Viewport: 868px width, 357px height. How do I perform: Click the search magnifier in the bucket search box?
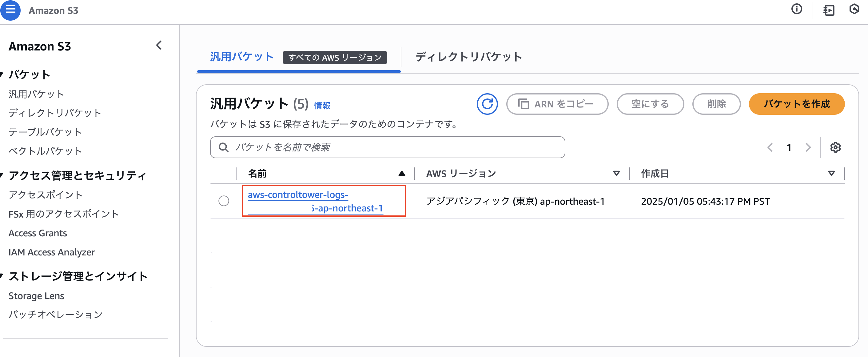pos(223,147)
